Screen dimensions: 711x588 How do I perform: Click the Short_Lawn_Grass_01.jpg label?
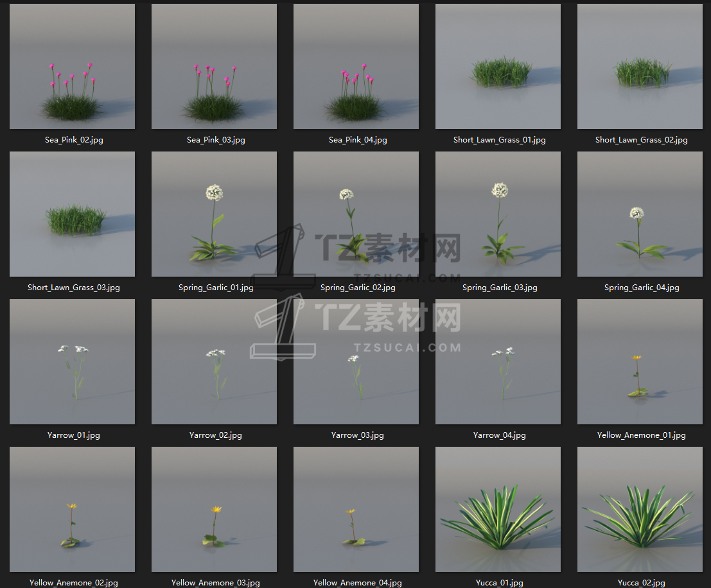click(499, 140)
